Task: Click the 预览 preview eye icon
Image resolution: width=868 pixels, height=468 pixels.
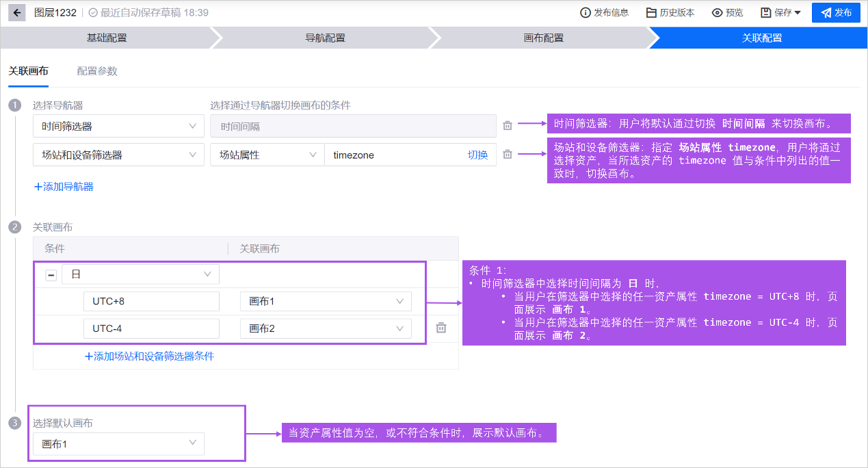Action: pyautogui.click(x=718, y=12)
